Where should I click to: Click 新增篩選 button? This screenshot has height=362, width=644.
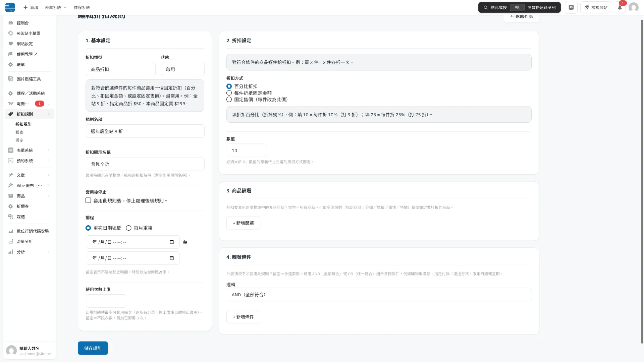(x=243, y=223)
